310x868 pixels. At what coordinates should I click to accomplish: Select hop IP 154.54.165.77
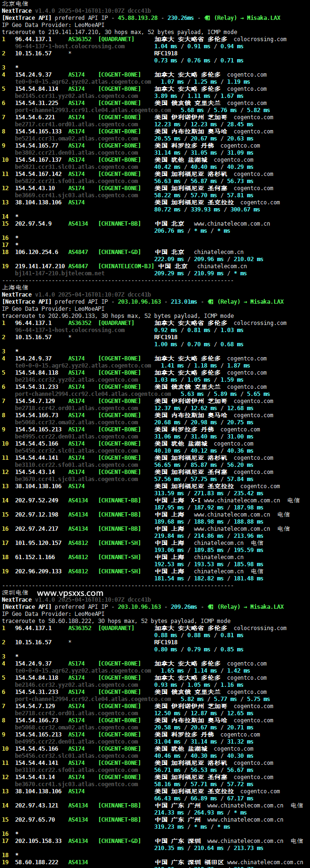37,145
